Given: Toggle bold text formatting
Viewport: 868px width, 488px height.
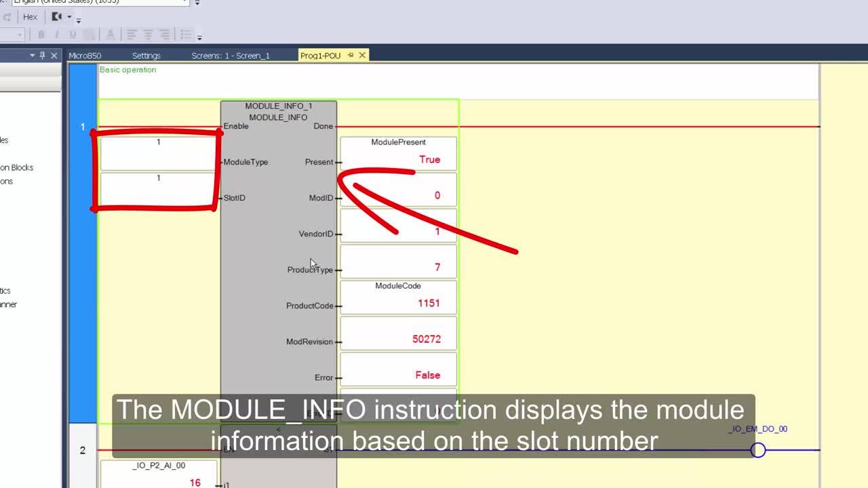Looking at the screenshot, I should 41,35.
